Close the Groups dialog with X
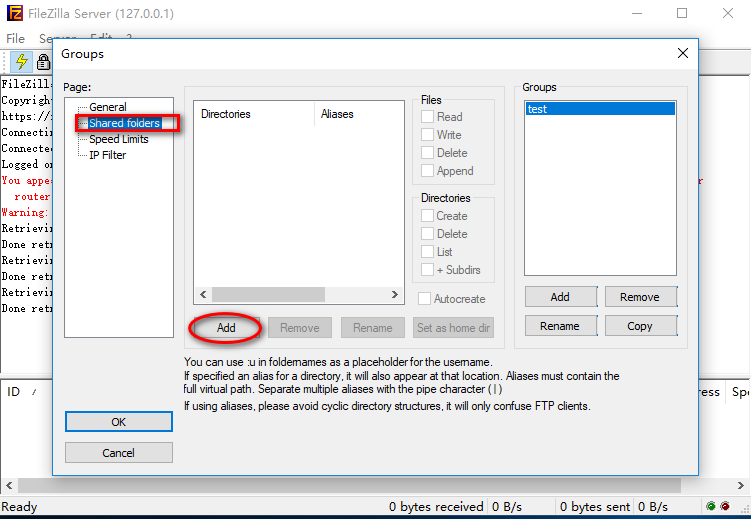This screenshot has width=751, height=519. (683, 53)
